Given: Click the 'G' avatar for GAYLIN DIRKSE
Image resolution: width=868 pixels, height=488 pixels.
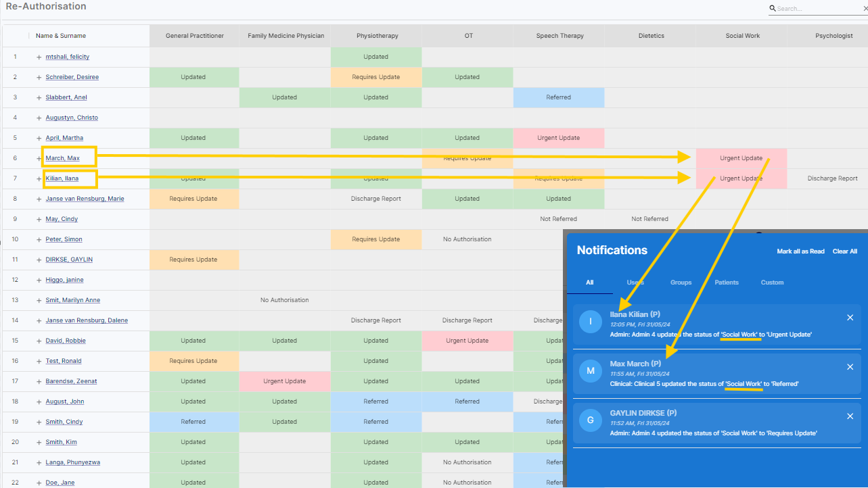Looking at the screenshot, I should click(x=591, y=420).
